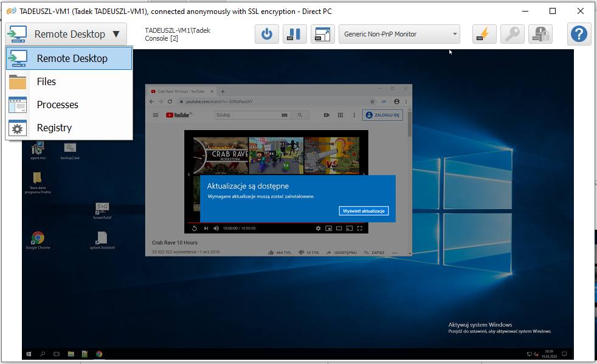Toggle fullscreen on the YouTube player

360,228
